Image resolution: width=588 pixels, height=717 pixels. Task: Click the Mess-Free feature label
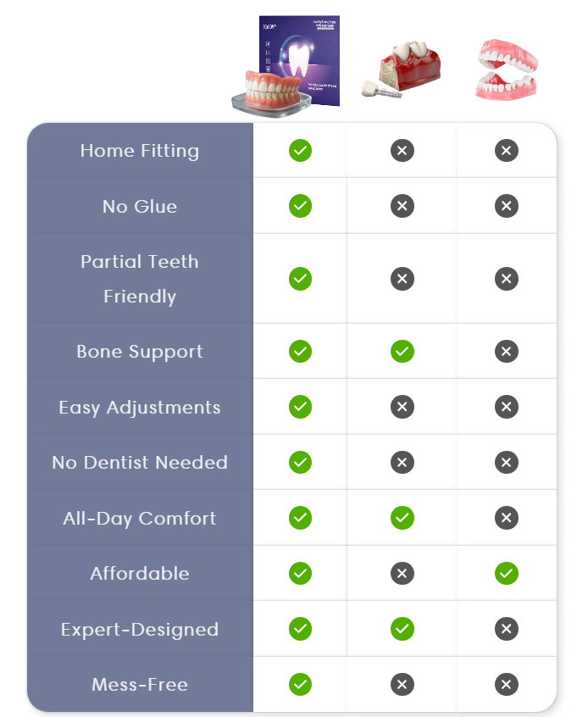pos(140,685)
